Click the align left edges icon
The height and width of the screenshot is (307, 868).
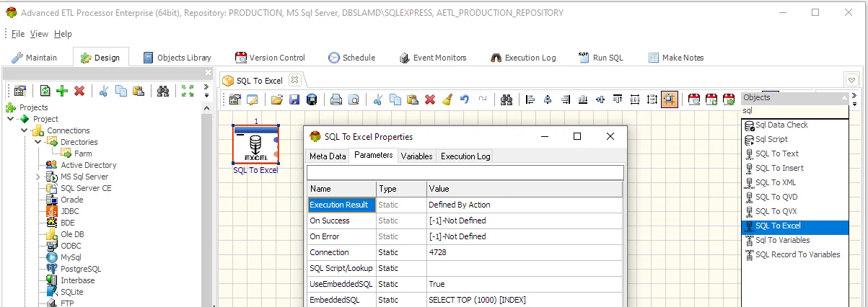(x=530, y=99)
